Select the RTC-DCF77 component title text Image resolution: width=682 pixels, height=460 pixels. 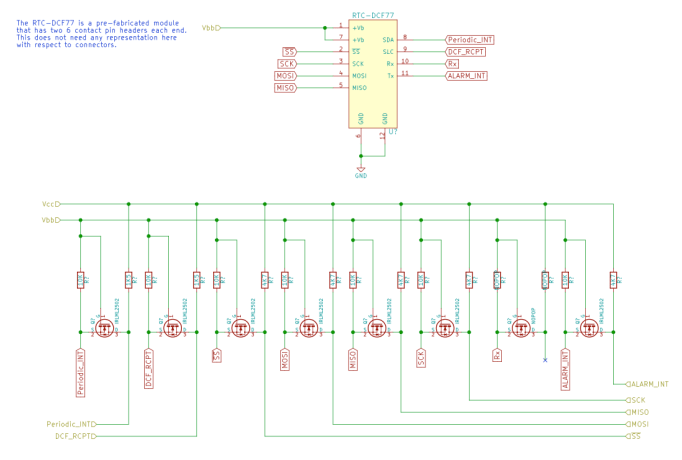373,15
